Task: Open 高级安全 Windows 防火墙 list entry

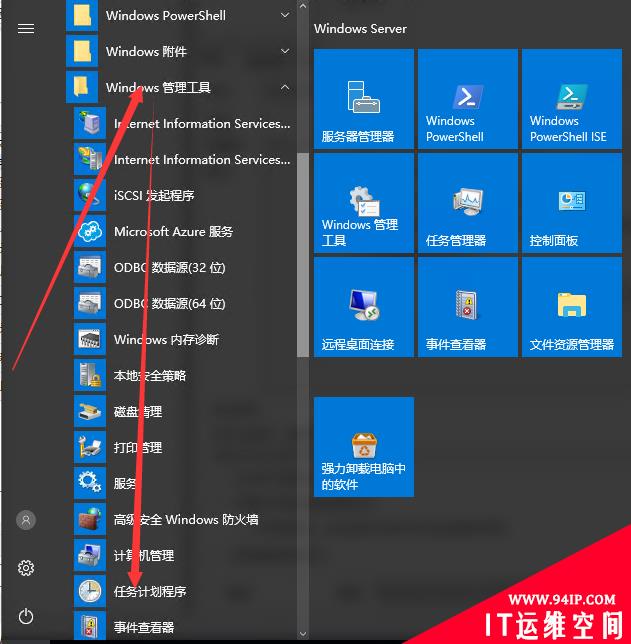Action: [185, 519]
